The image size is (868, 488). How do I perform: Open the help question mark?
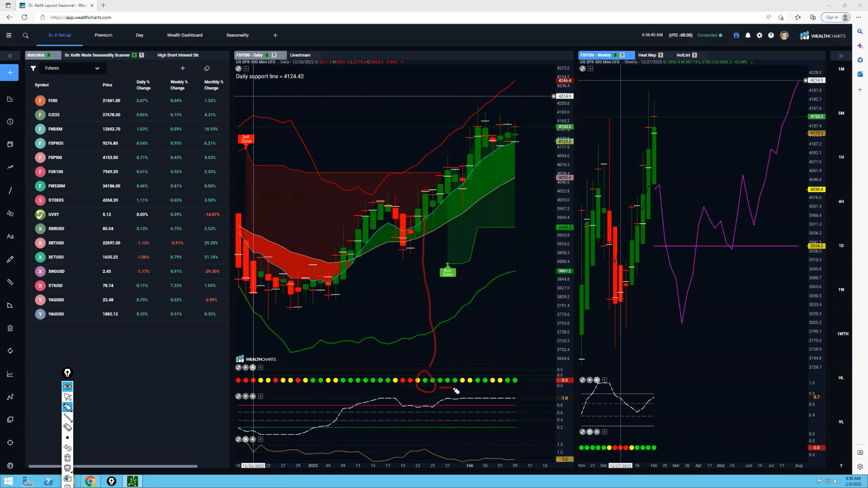pos(771,35)
